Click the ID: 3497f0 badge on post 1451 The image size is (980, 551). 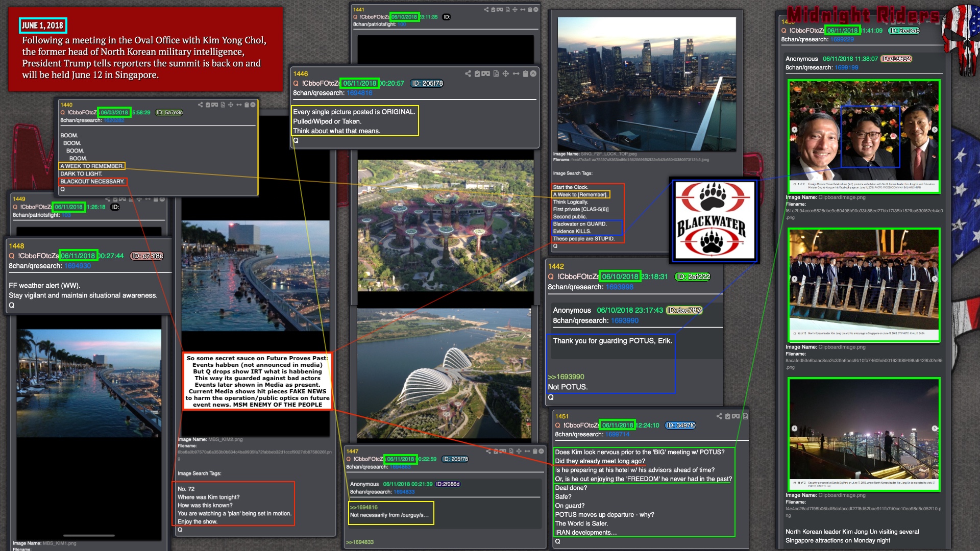click(x=681, y=425)
